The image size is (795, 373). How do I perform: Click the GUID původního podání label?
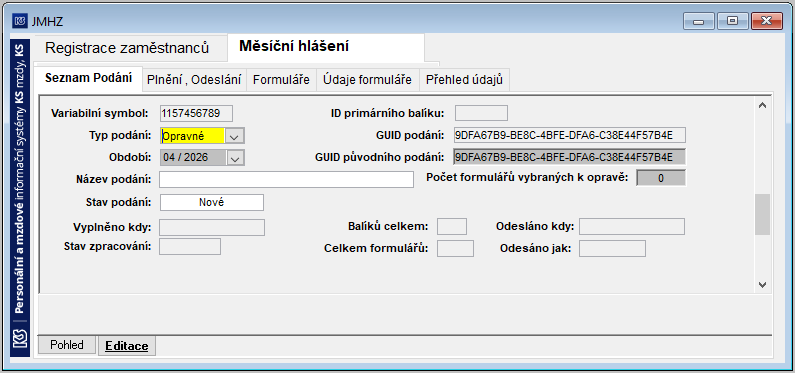(380, 157)
